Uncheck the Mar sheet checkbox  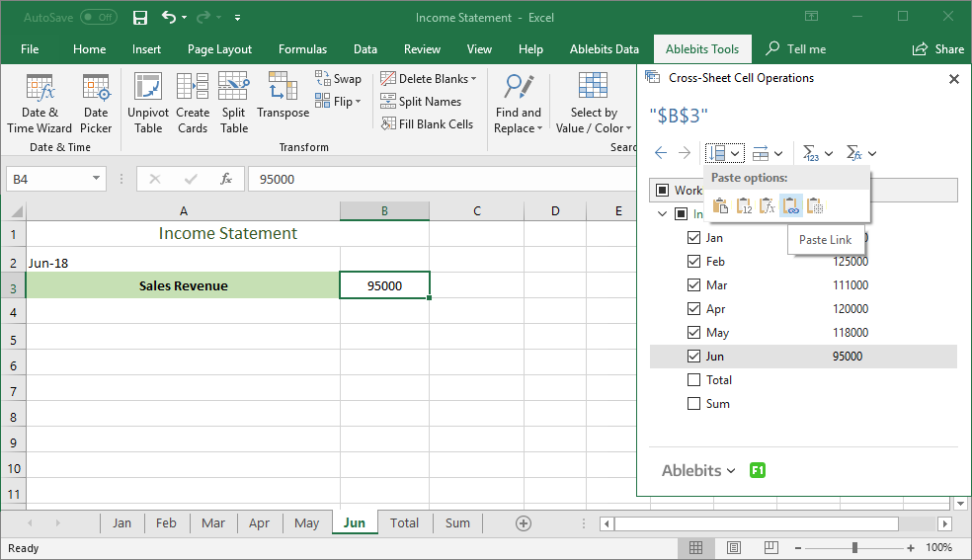pyautogui.click(x=694, y=285)
